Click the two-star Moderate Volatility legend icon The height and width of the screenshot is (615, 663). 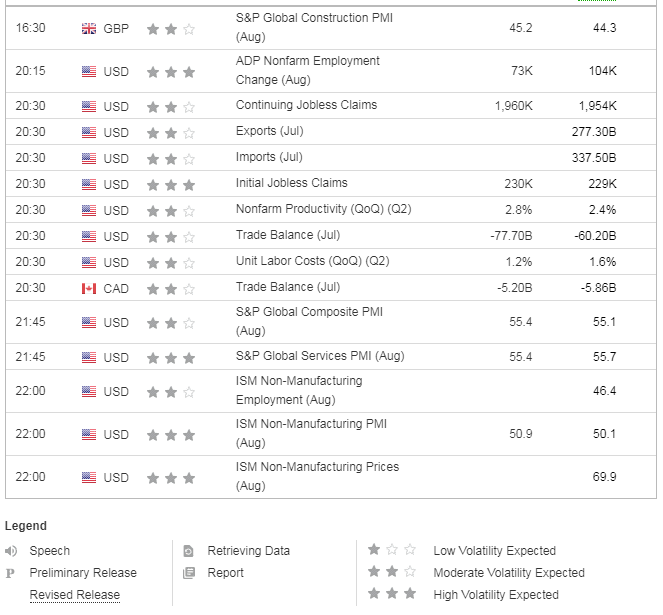click(392, 571)
